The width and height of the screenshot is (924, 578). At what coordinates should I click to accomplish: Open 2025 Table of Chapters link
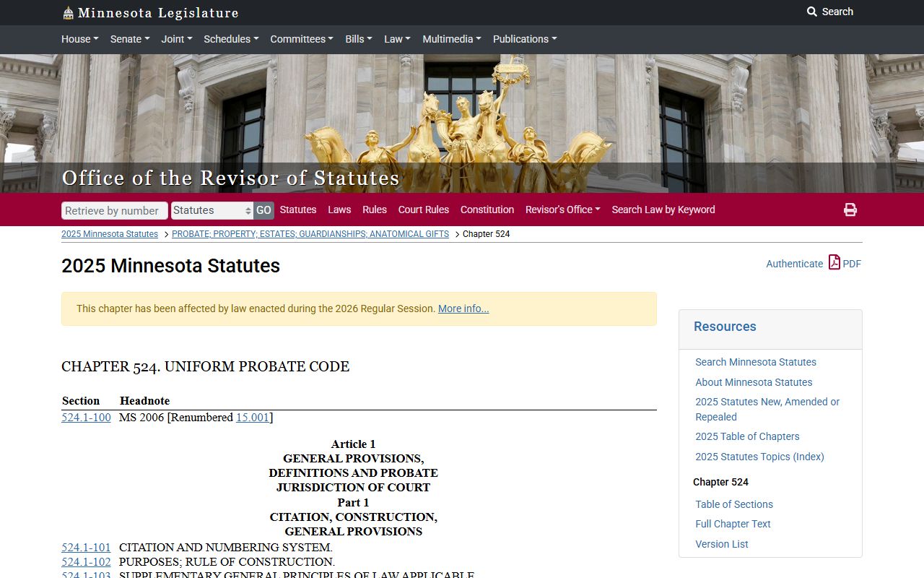point(747,436)
